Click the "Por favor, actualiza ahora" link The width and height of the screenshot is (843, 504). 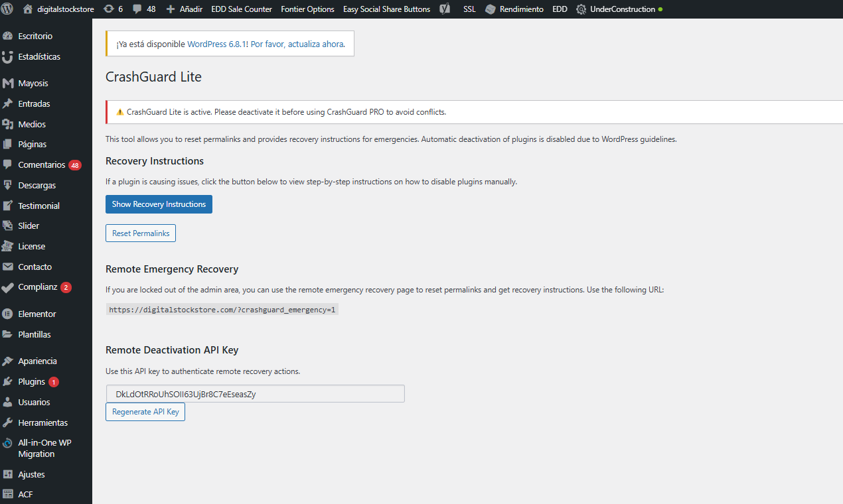(297, 44)
